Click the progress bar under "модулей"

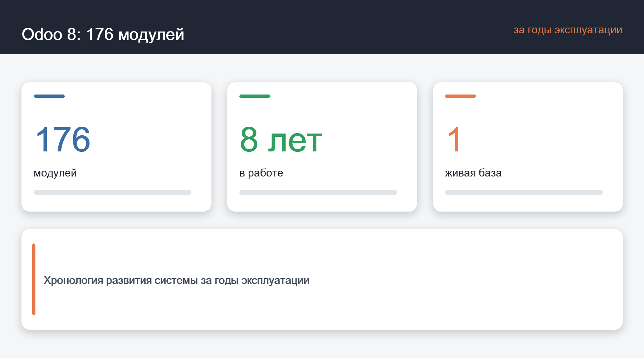point(112,192)
